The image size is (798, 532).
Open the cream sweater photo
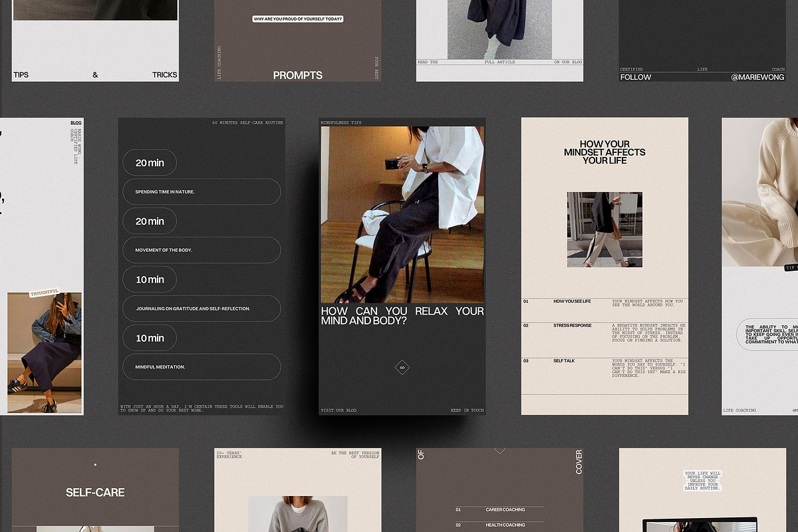point(760,192)
